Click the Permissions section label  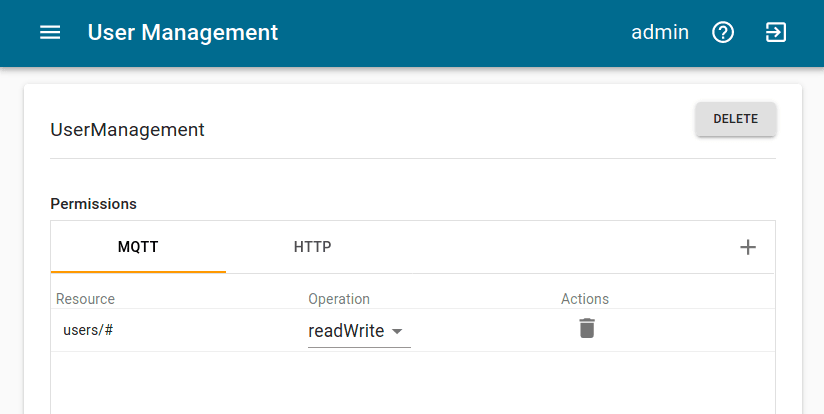click(94, 204)
